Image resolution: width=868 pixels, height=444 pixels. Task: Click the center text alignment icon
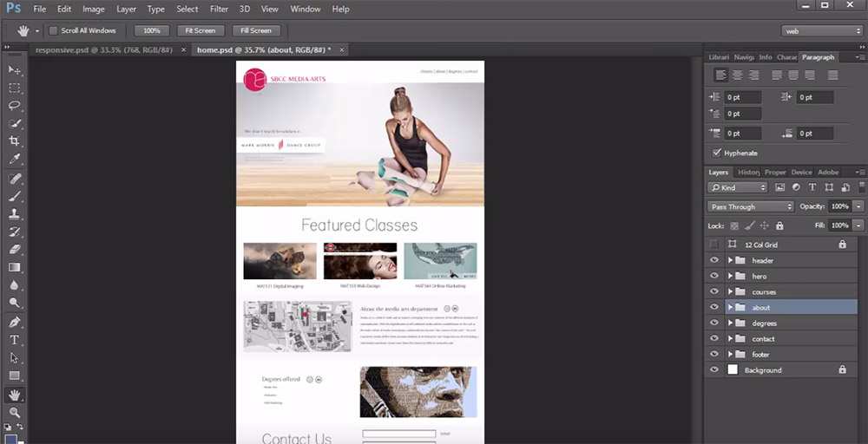[737, 75]
